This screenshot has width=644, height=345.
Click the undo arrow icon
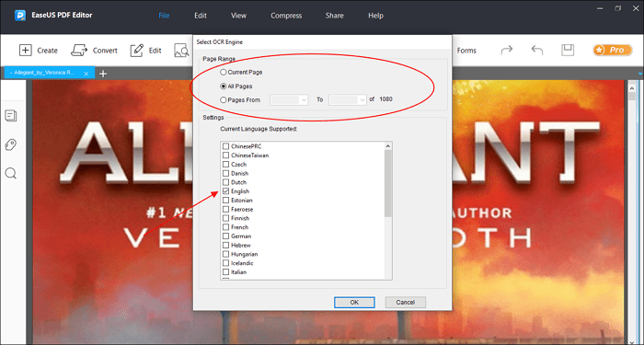coord(536,50)
